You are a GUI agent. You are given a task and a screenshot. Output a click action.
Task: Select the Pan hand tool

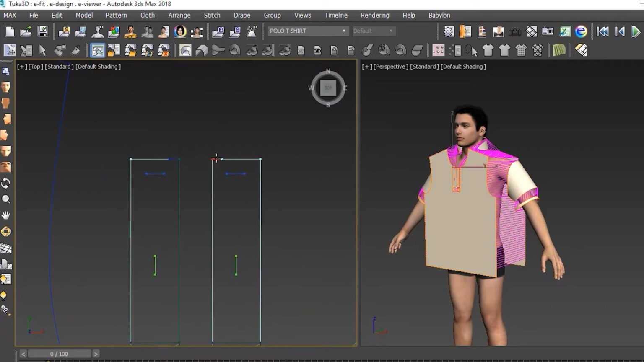(x=6, y=215)
